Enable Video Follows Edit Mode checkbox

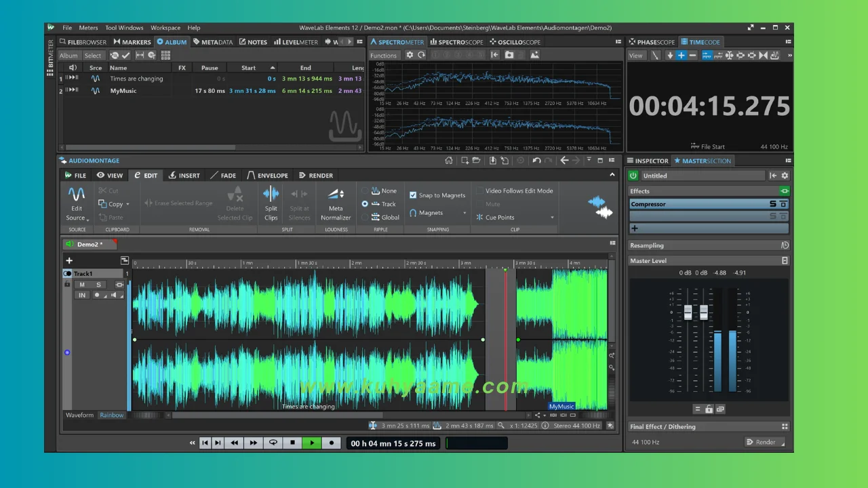(x=479, y=191)
